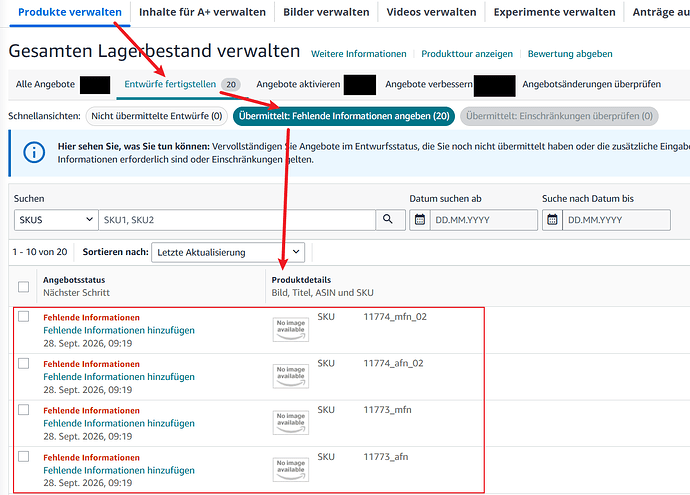Open Videos verwalten tab
This screenshot has height=495, width=690.
tap(431, 12)
